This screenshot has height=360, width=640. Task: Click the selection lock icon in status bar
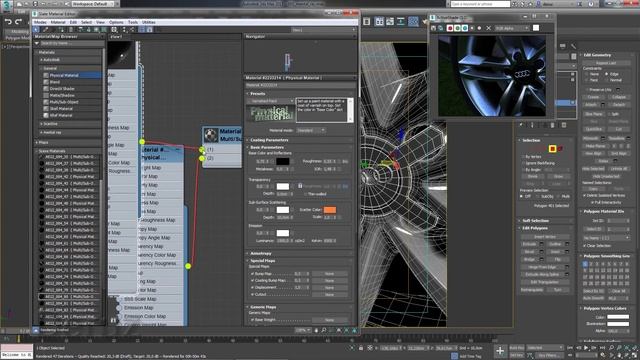pyautogui.click(x=361, y=348)
